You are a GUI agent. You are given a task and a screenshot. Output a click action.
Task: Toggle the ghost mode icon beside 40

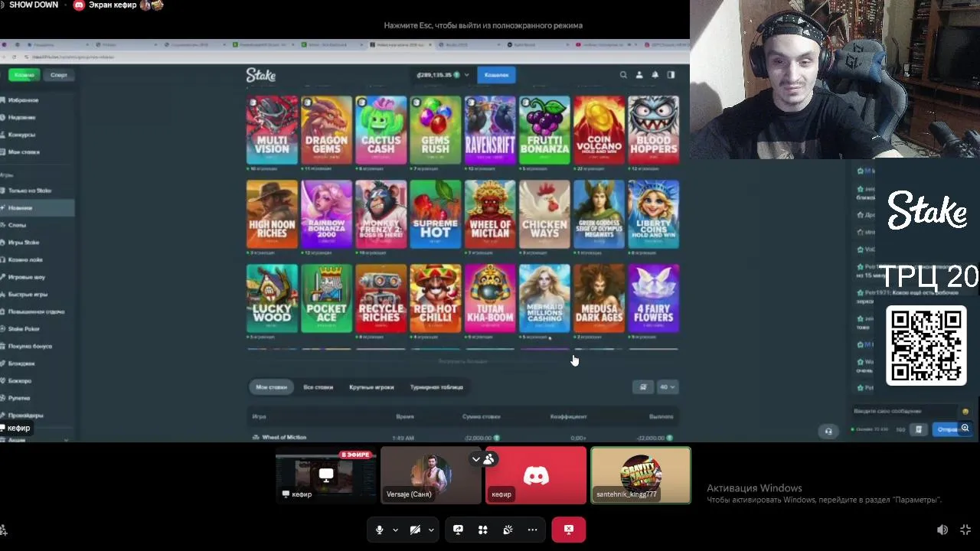(x=643, y=387)
